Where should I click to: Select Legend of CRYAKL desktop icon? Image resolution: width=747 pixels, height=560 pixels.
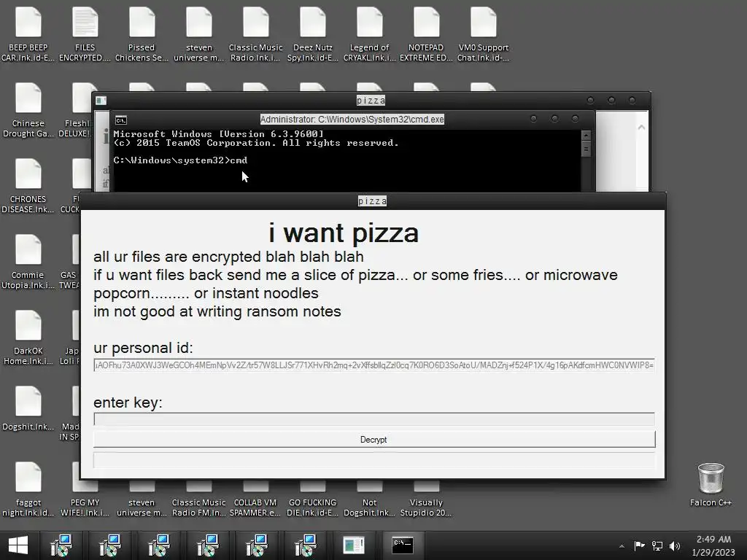pos(369,34)
